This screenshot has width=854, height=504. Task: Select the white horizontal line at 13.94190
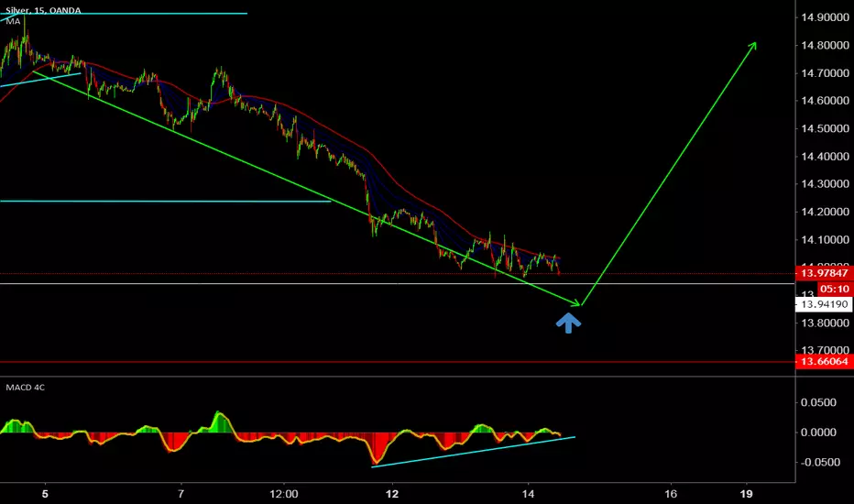(x=398, y=284)
